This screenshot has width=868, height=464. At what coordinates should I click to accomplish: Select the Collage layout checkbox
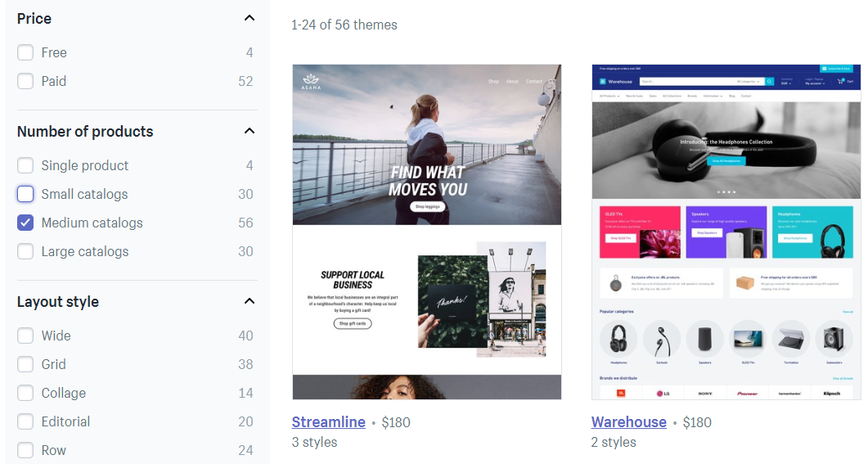coord(25,393)
